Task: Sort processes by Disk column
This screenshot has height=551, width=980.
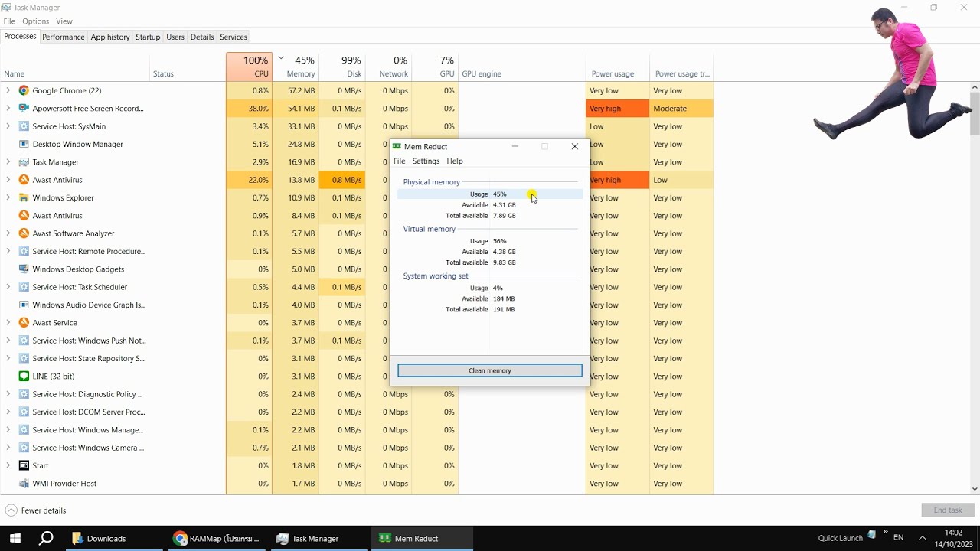Action: 342,67
